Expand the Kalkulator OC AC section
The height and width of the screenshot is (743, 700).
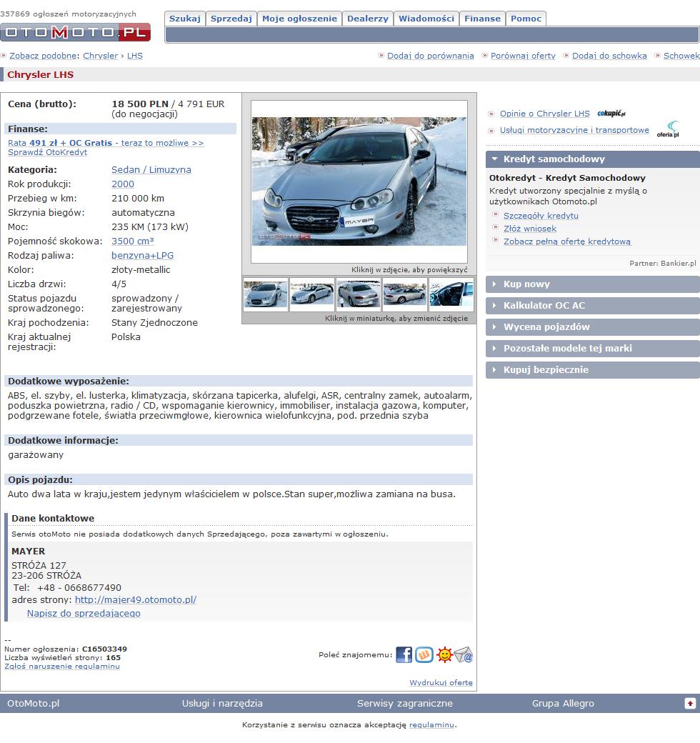point(592,306)
